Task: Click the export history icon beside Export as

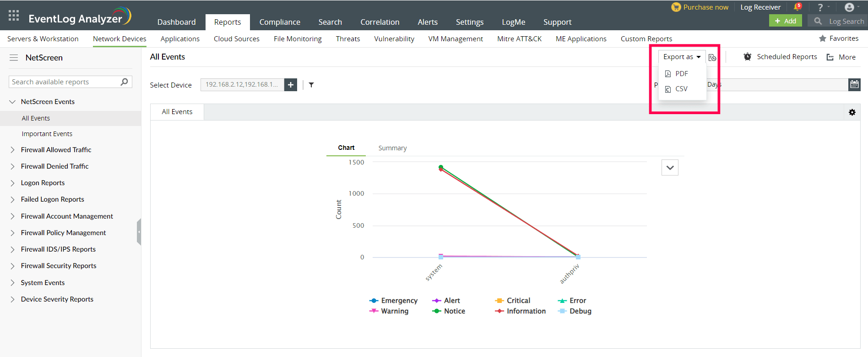Action: point(712,57)
